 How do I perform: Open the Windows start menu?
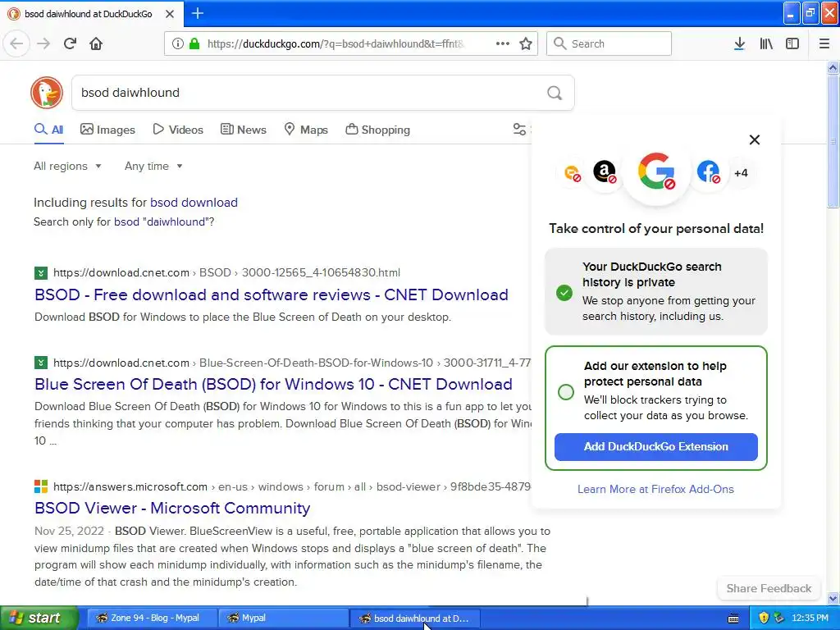tap(39, 618)
